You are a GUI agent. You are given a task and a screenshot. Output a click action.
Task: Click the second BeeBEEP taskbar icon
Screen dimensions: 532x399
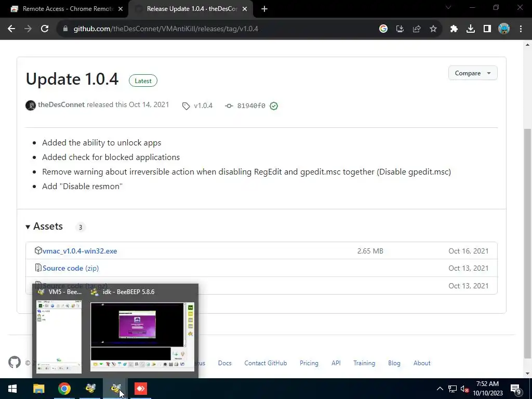coord(115,389)
